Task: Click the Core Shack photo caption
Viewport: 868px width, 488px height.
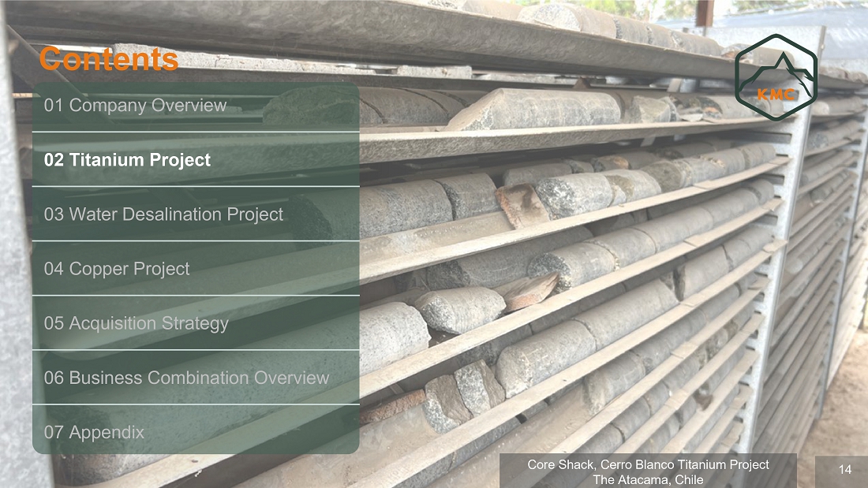Action: point(648,471)
